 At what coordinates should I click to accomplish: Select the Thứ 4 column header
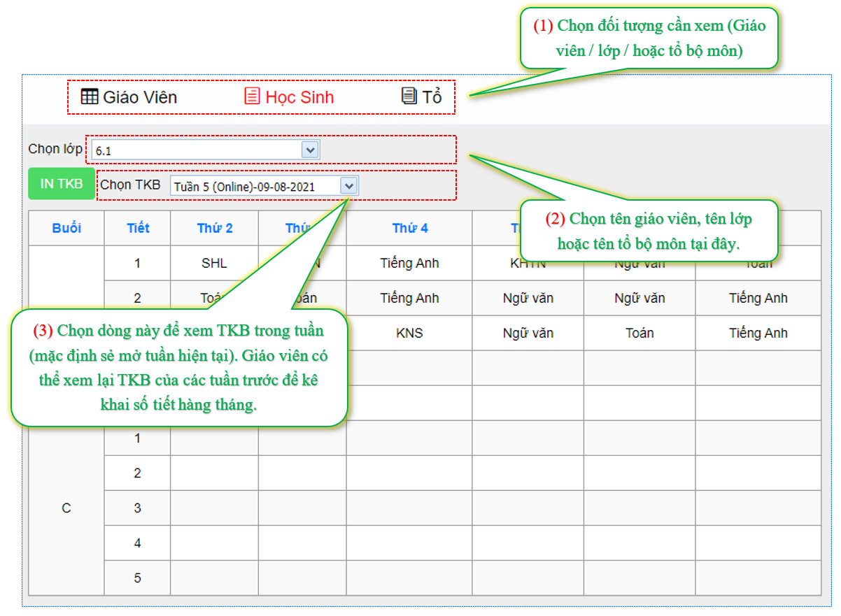click(x=409, y=228)
